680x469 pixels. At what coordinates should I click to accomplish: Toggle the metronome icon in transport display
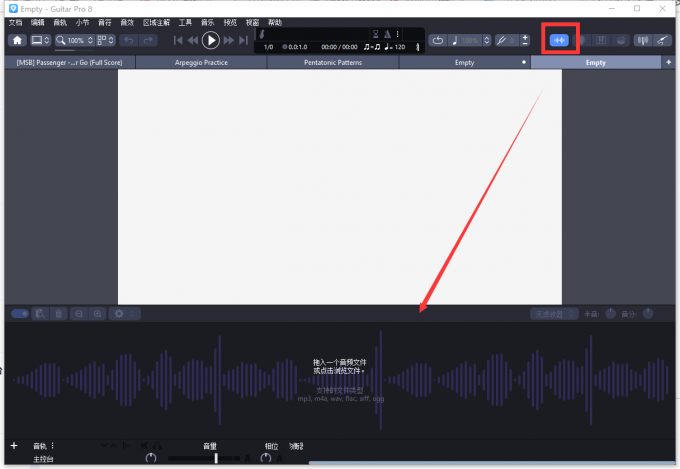coord(386,34)
